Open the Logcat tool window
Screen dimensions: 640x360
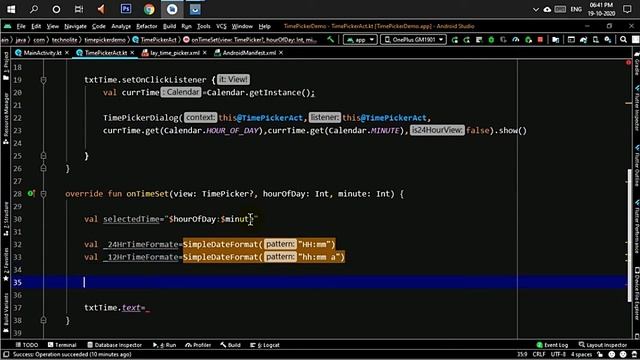pyautogui.click(x=265, y=345)
